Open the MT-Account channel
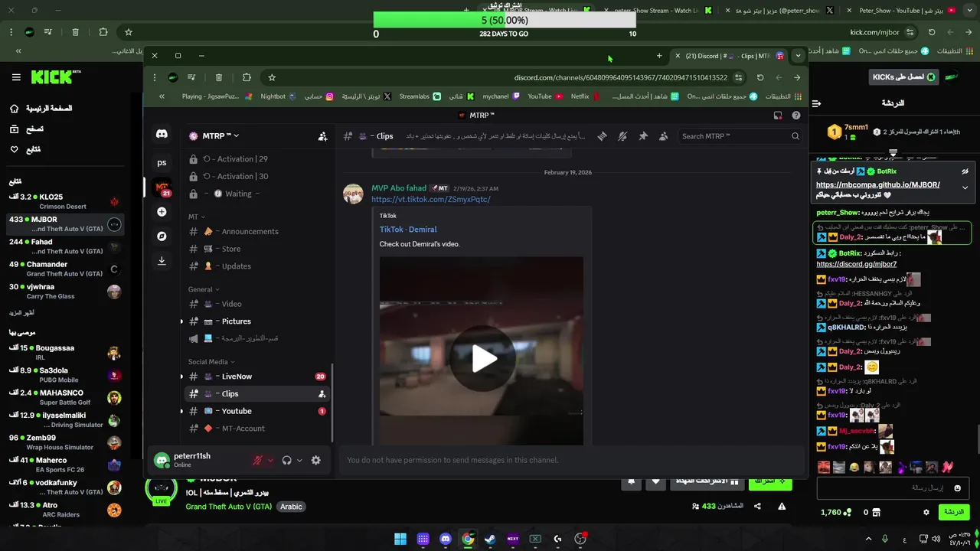Screen dimensions: 980x551 click(258, 429)
